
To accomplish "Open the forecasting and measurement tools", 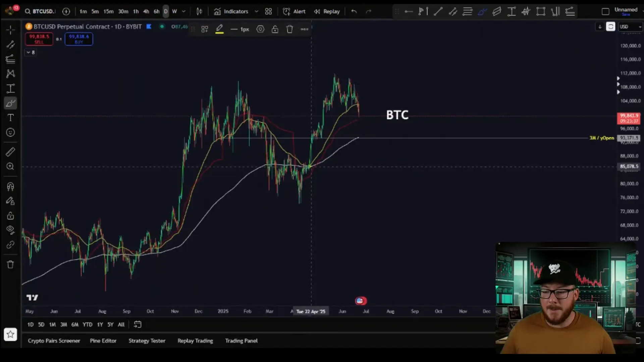I will tap(10, 88).
